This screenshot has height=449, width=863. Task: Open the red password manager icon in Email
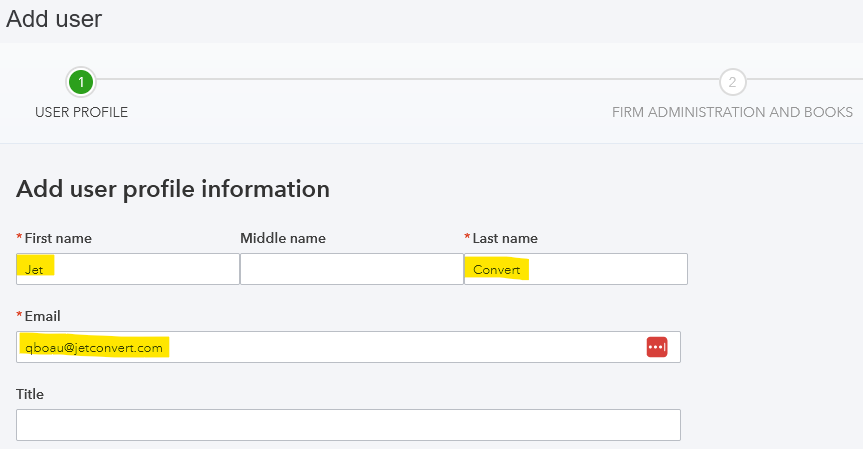(x=657, y=347)
